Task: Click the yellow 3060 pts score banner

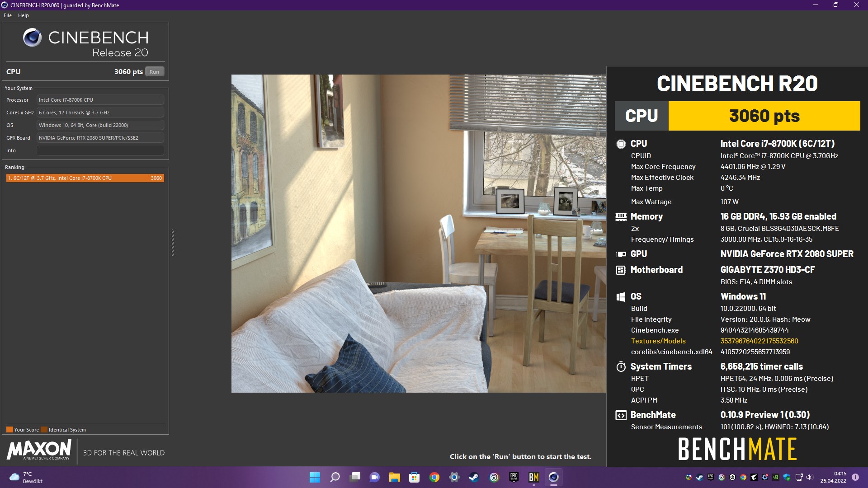Action: point(764,116)
